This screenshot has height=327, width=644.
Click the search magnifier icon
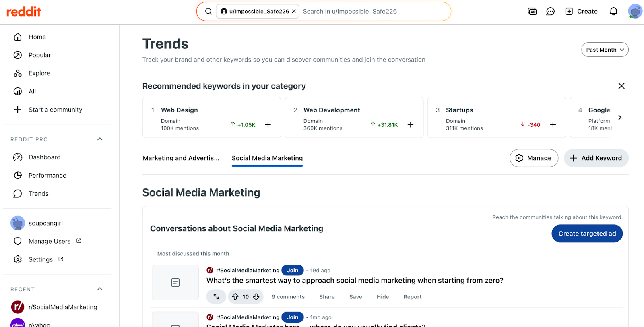208,11
